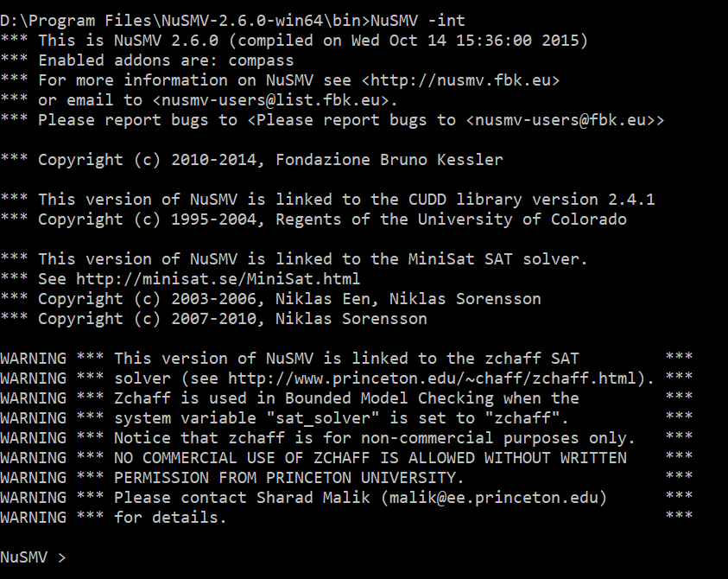Click the first WARNING line about zchaff SAT
Screen dimensions: 728x579
(x=346, y=359)
